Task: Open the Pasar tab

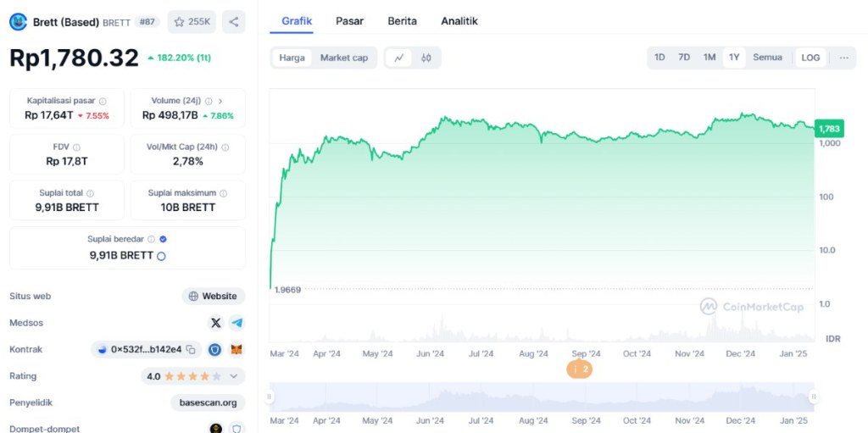Action: (350, 21)
